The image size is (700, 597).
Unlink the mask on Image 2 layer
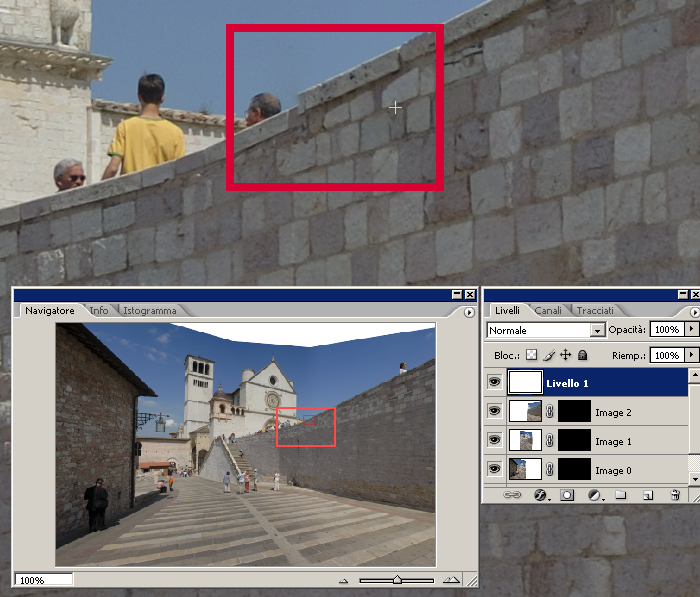pyautogui.click(x=550, y=411)
